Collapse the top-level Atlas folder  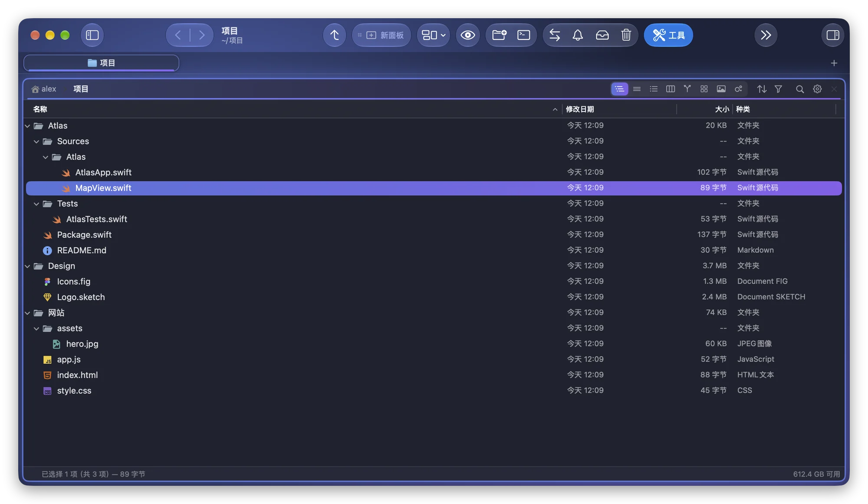coord(28,126)
